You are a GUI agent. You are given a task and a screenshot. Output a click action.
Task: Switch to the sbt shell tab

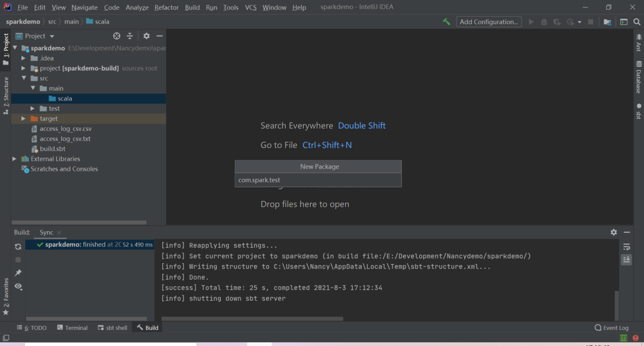click(113, 328)
